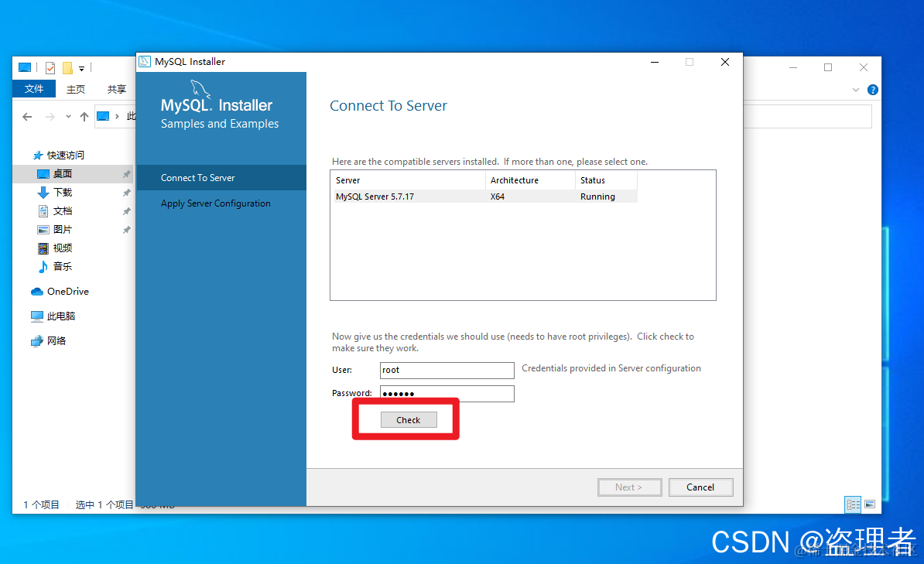Click the new folder quick-access icon
Image resolution: width=924 pixels, height=564 pixels.
[x=68, y=68]
